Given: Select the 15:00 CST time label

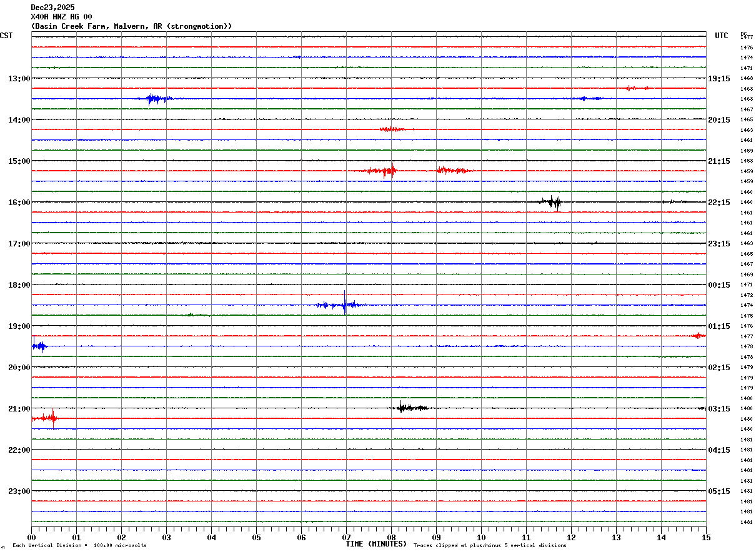Looking at the screenshot, I should [19, 161].
